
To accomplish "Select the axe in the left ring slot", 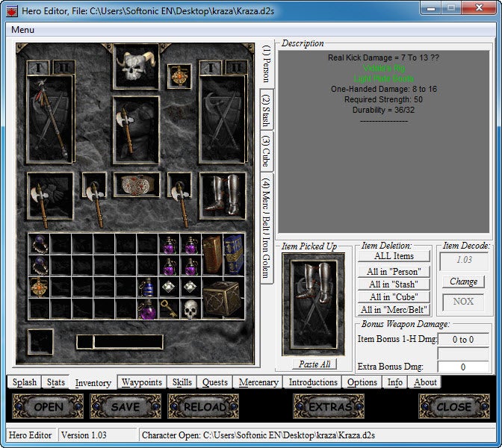I will click(x=94, y=185).
